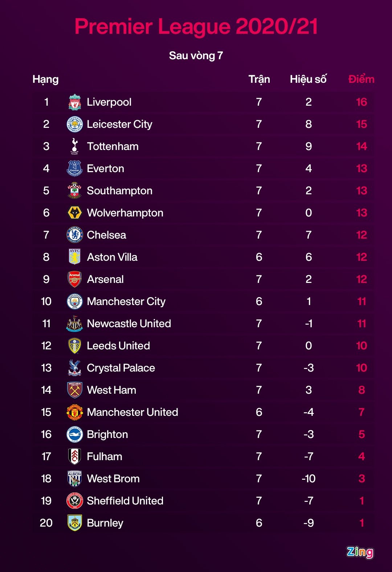The image size is (392, 572).
Task: Click the Tottenham cockerel crest
Action: click(75, 146)
